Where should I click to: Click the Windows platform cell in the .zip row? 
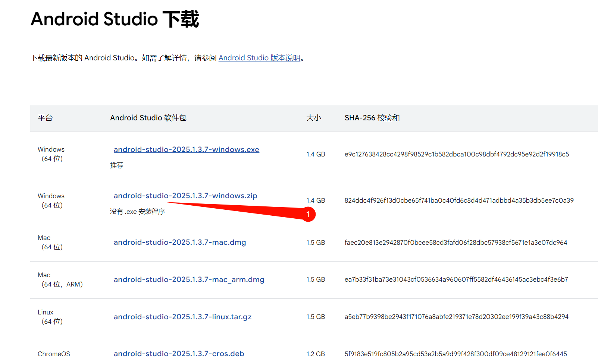pyautogui.click(x=51, y=200)
